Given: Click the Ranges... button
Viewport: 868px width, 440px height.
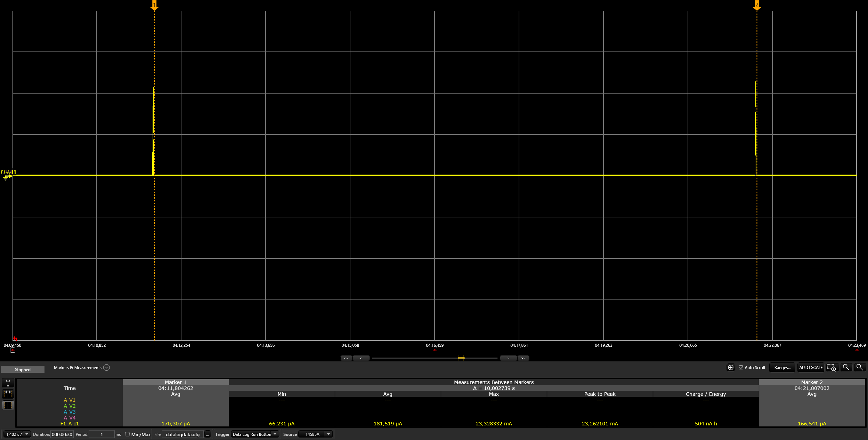Looking at the screenshot, I should [x=782, y=368].
